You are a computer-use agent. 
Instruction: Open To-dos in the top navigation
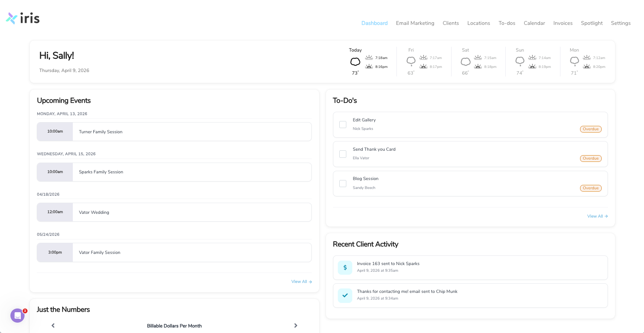pyautogui.click(x=507, y=23)
